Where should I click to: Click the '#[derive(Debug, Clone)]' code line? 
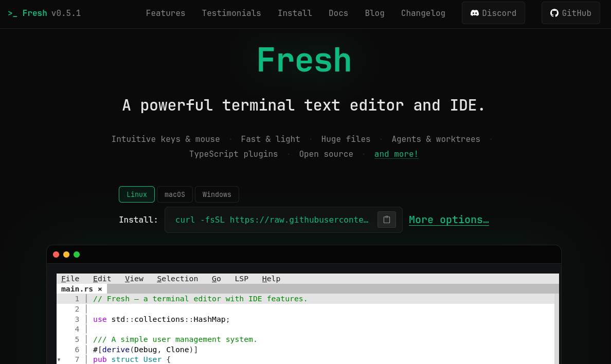[x=146, y=350]
